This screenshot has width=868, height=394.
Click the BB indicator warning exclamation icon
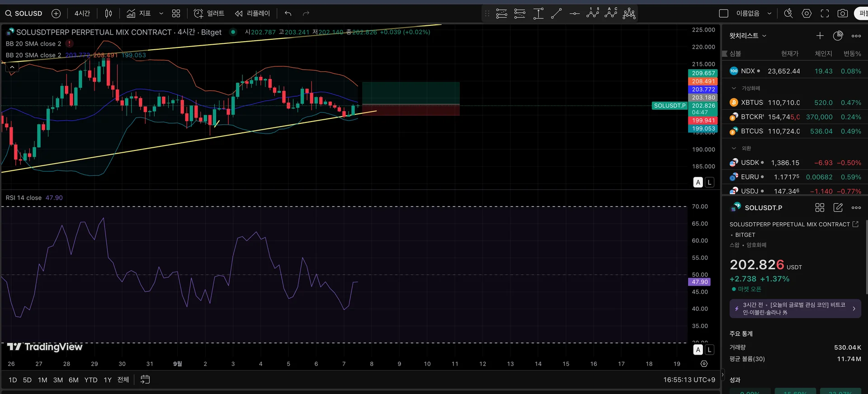pos(69,43)
